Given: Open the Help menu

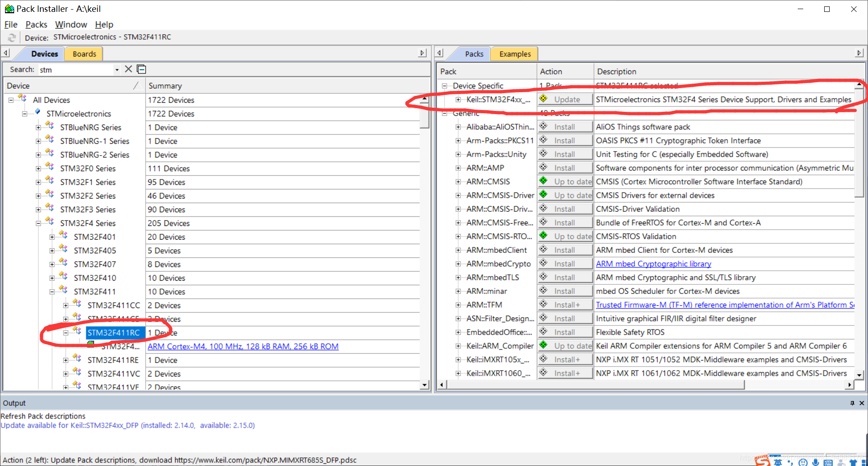Looking at the screenshot, I should [x=104, y=24].
